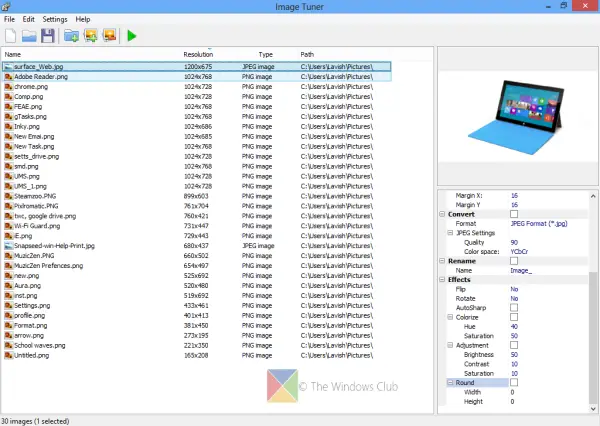Click the Flip value No
The image size is (600, 426).
tap(514, 289)
